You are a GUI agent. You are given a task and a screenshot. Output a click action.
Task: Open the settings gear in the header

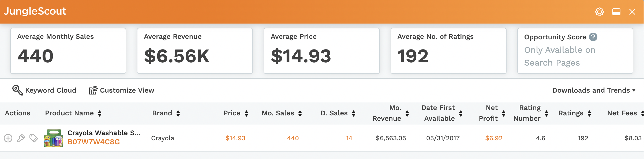click(600, 12)
